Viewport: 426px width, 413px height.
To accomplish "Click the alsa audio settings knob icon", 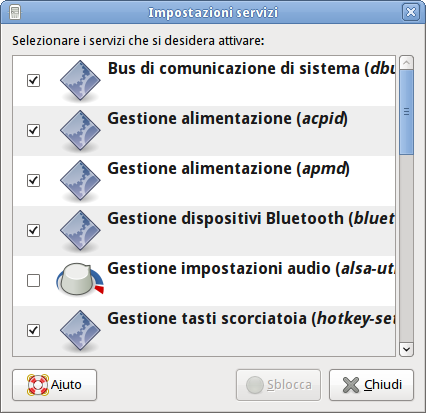I will [80, 280].
